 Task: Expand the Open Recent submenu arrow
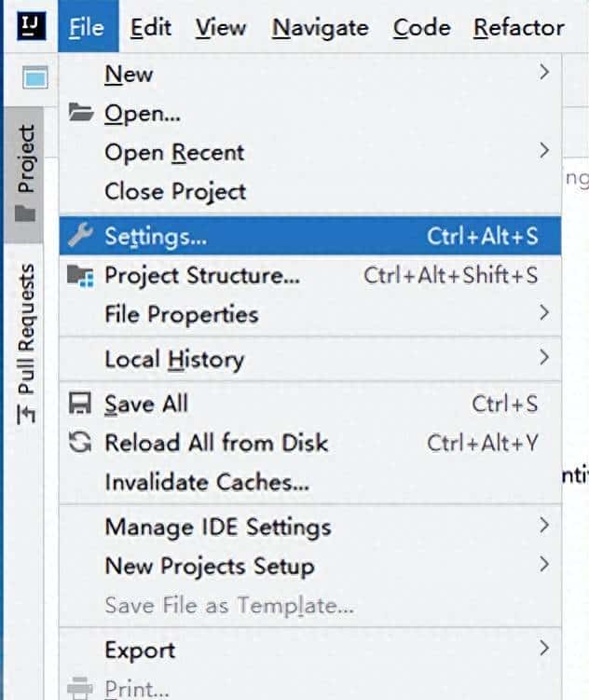[x=545, y=151]
